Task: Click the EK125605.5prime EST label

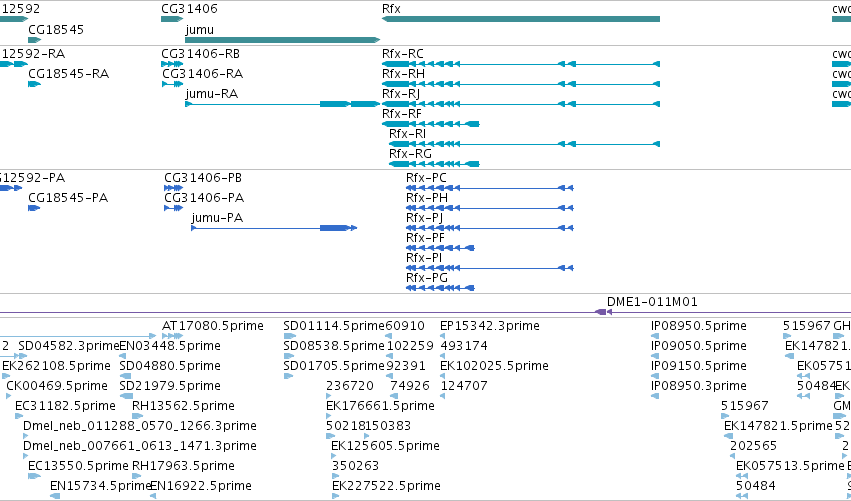Action: [x=385, y=446]
